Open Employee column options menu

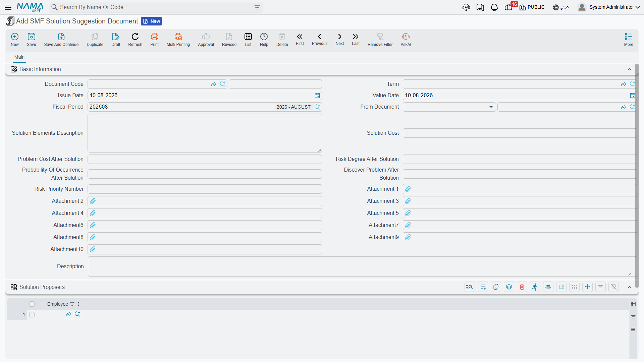point(78,304)
